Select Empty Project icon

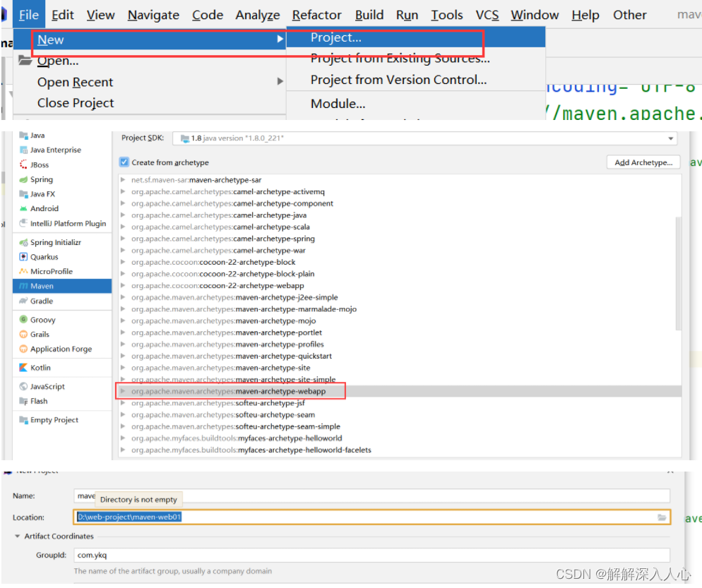(x=23, y=420)
